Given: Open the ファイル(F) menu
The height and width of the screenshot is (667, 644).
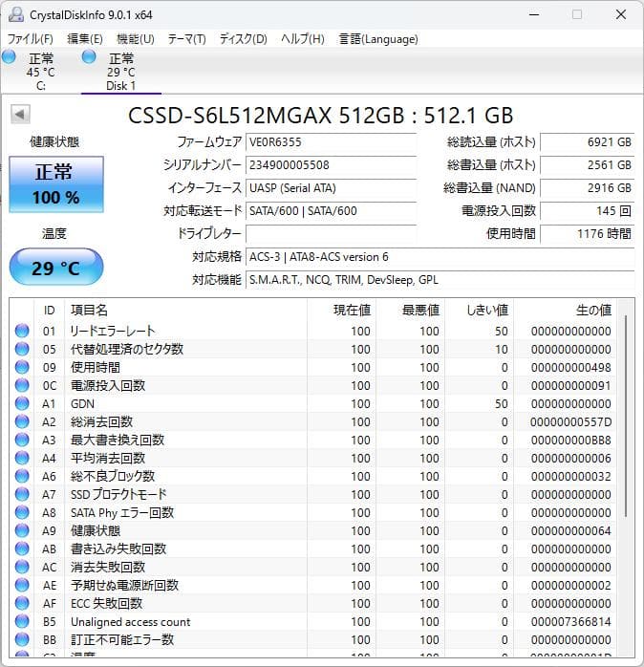Looking at the screenshot, I should (x=31, y=39).
